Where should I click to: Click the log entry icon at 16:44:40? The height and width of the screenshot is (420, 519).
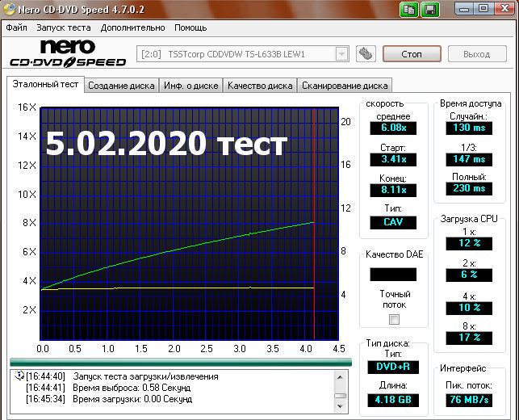pos(19,376)
